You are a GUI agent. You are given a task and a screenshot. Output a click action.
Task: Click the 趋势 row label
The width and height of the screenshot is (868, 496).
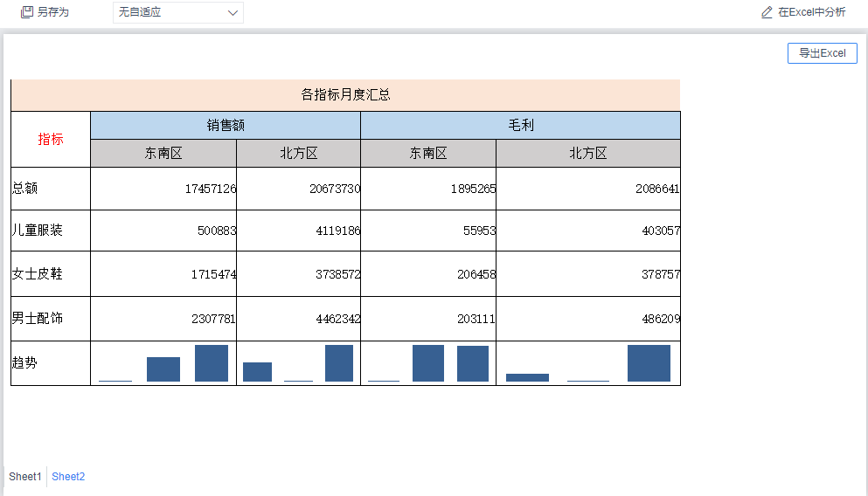point(24,362)
